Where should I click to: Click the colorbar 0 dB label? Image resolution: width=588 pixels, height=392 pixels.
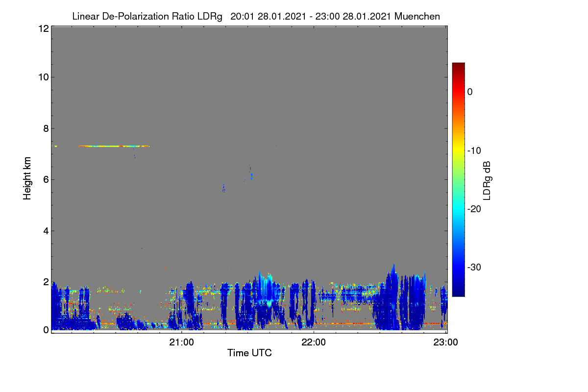coord(470,92)
